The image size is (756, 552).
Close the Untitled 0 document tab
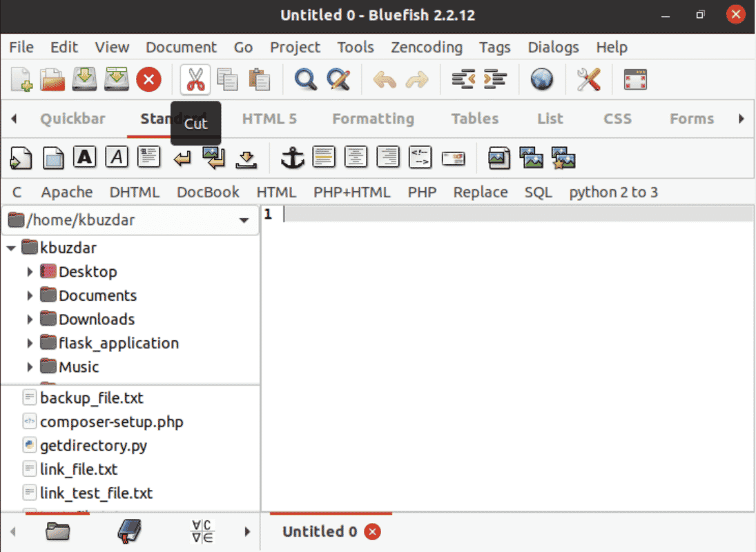[372, 532]
